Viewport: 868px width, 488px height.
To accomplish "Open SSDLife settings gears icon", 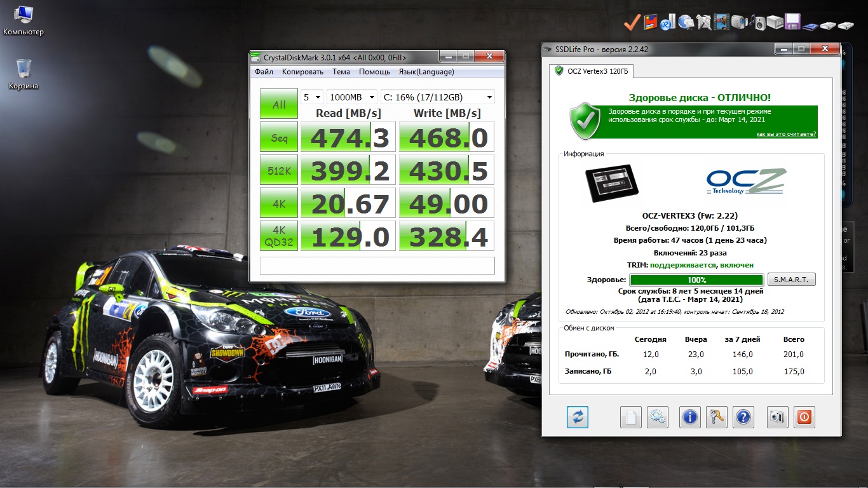I will pos(658,417).
